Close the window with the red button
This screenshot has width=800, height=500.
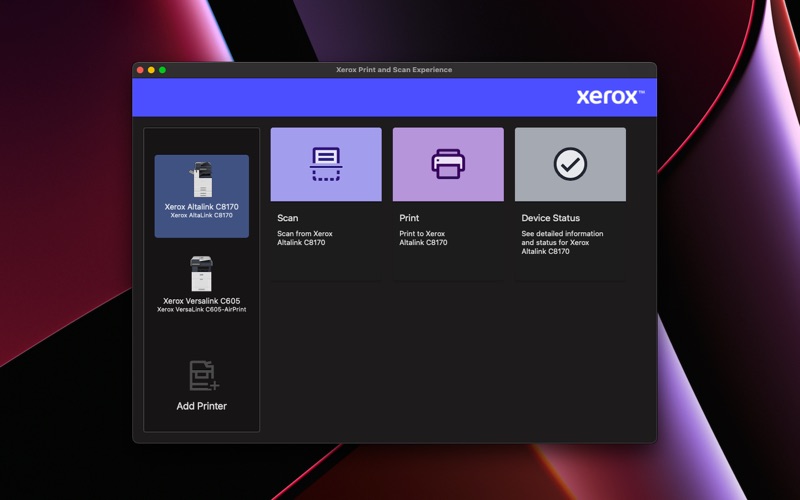140,70
